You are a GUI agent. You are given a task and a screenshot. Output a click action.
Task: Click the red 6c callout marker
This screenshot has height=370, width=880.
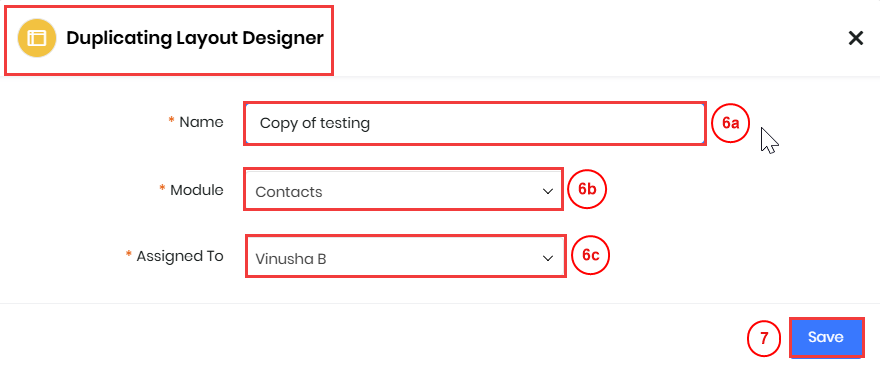tap(590, 255)
